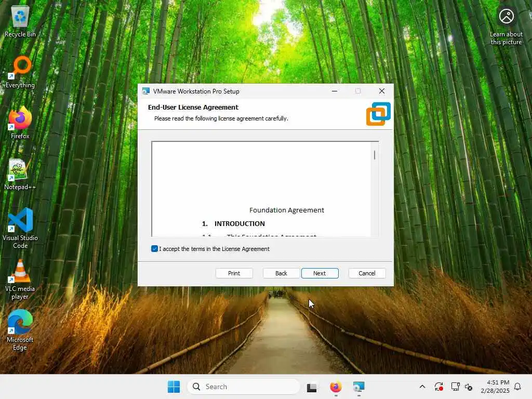Select the Recycle Bin desktop icon
Screen dimensions: 532x399
click(x=20, y=22)
